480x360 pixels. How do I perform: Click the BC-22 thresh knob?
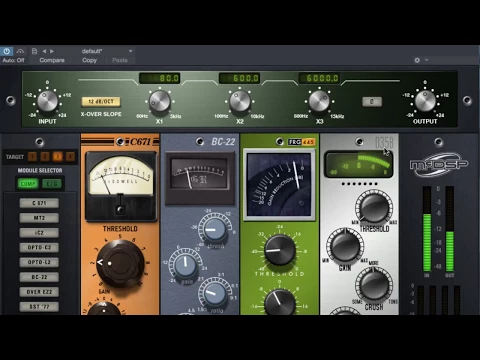(215, 229)
